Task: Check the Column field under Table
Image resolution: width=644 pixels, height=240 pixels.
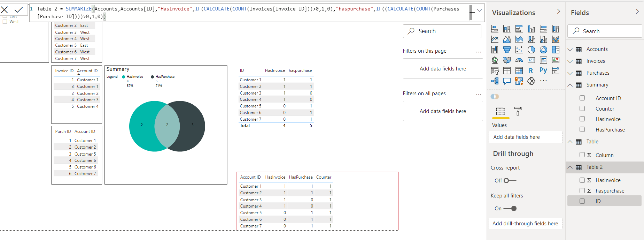Action: [582, 155]
